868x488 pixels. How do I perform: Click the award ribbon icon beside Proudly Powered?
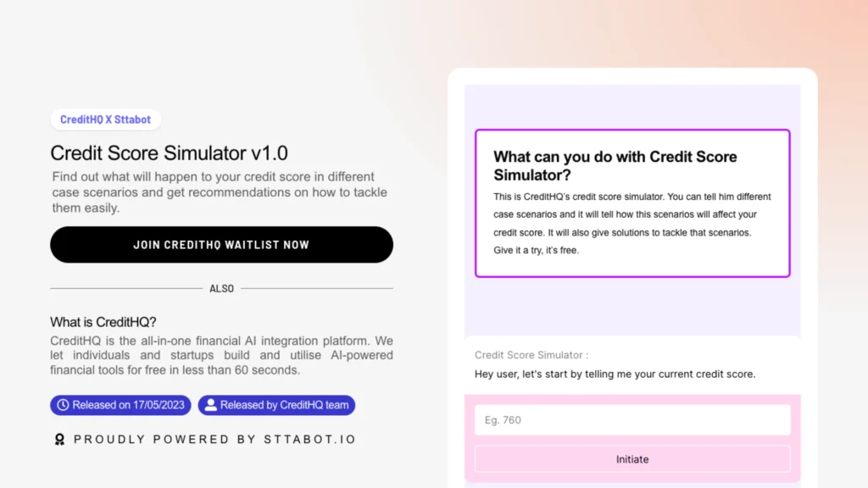coord(60,440)
